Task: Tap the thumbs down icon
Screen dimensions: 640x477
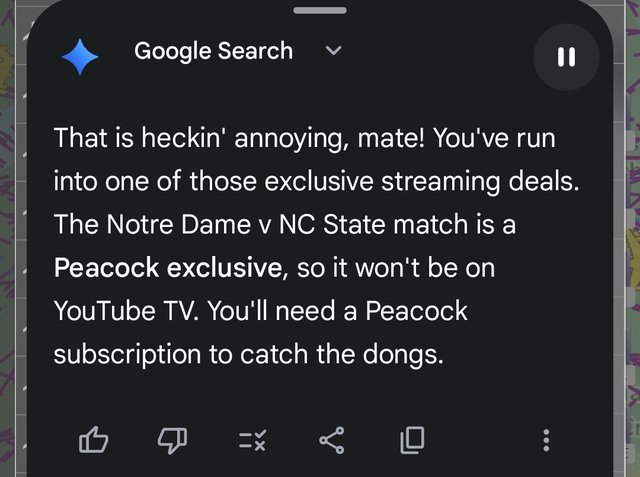Action: pos(171,438)
